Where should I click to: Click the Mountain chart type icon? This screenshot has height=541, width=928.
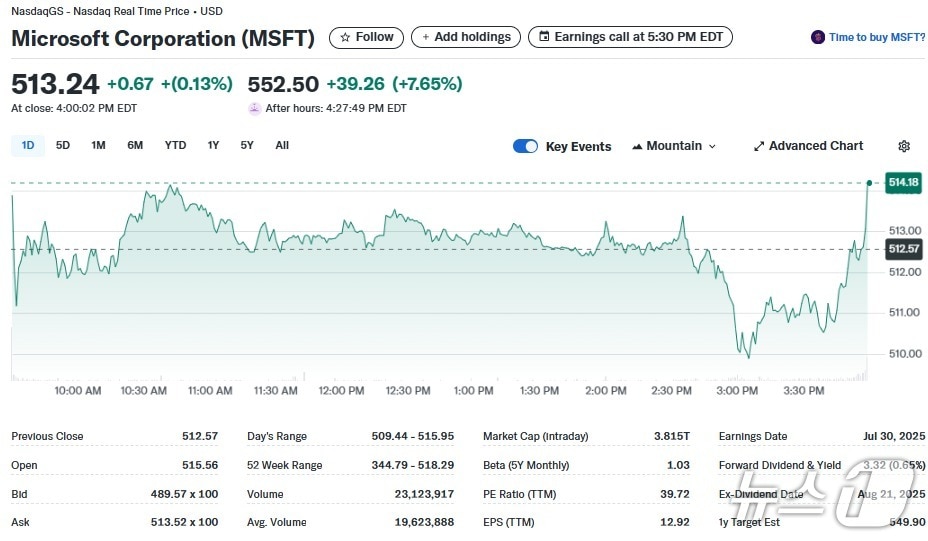pos(637,146)
